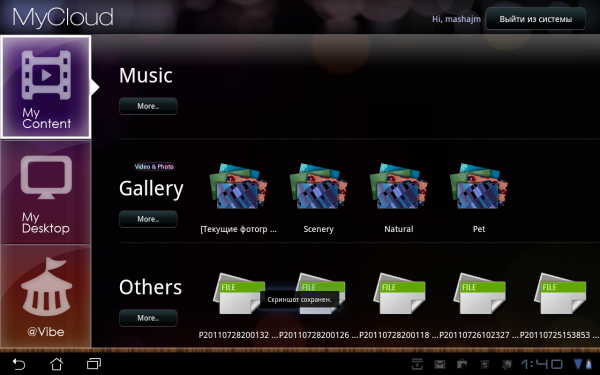Open file icon P20110726102327
The height and width of the screenshot is (375, 600).
479,293
